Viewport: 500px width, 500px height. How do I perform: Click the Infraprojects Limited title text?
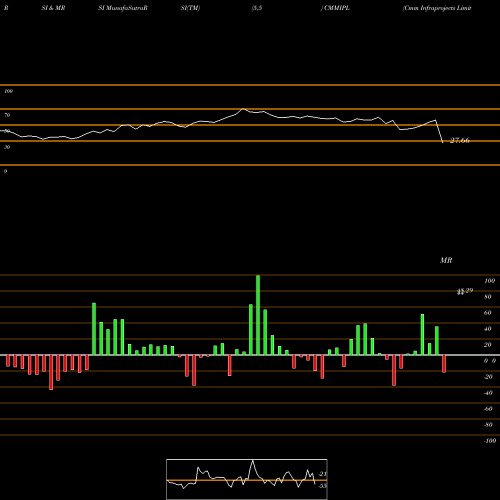pyautogui.click(x=446, y=8)
